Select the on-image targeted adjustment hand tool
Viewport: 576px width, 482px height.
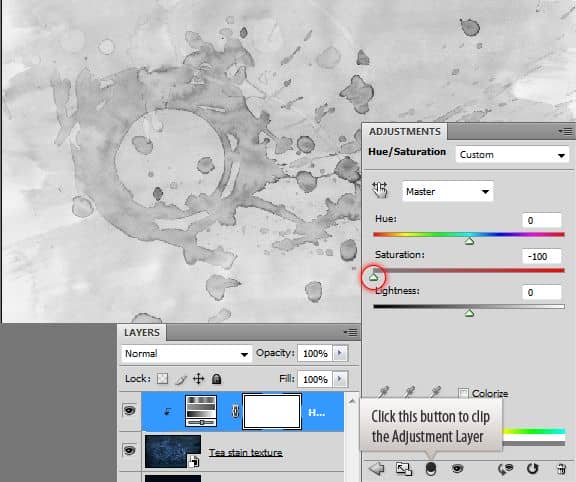click(x=379, y=190)
